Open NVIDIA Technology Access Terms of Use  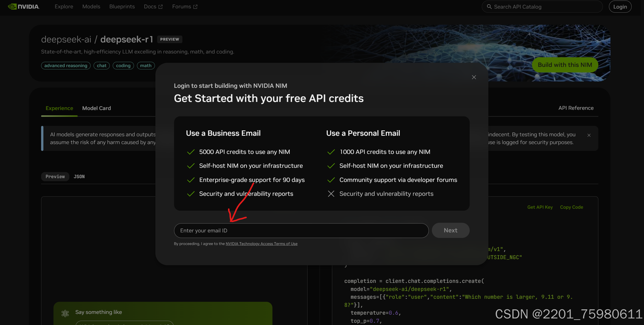pos(261,244)
